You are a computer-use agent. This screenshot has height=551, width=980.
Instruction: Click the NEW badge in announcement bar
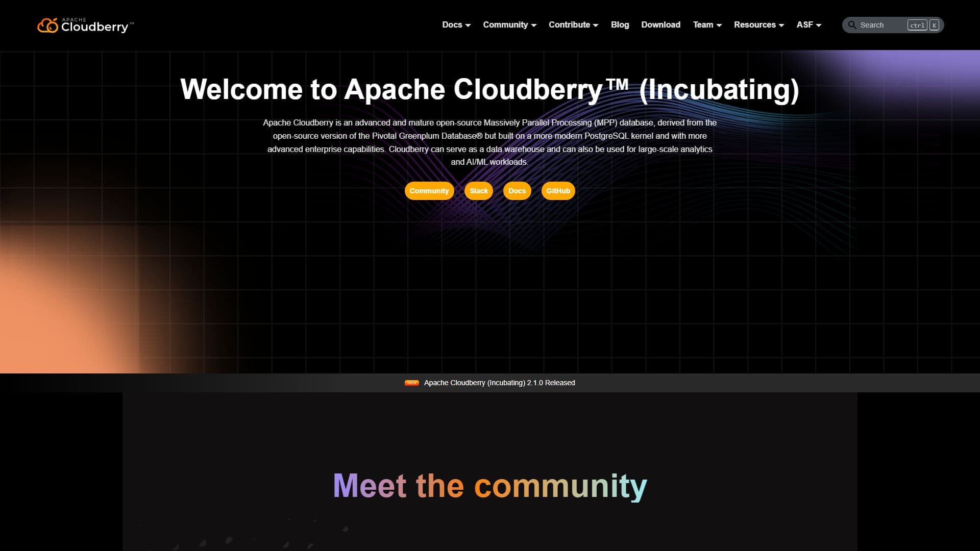[x=411, y=383]
